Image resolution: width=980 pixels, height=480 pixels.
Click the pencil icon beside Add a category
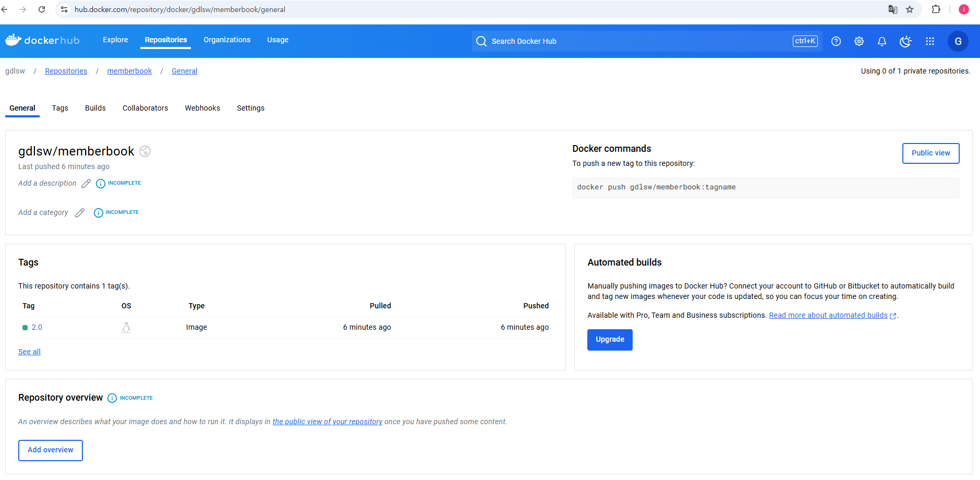coord(80,213)
